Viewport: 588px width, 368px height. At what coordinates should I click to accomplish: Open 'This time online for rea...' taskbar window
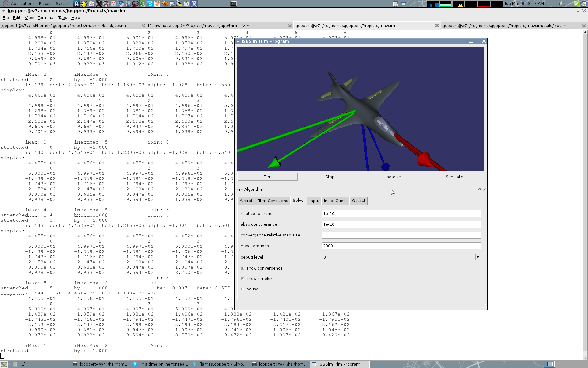tap(160, 364)
